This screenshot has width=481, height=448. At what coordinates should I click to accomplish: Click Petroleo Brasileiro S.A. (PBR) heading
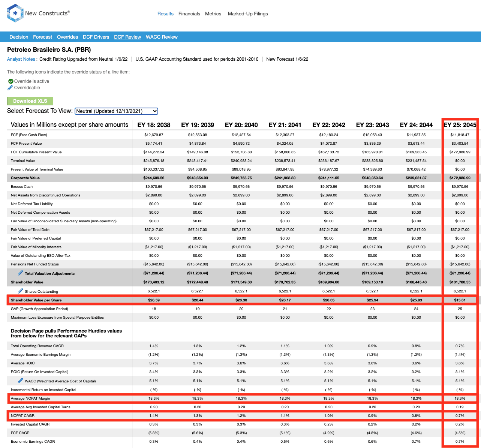click(x=49, y=49)
